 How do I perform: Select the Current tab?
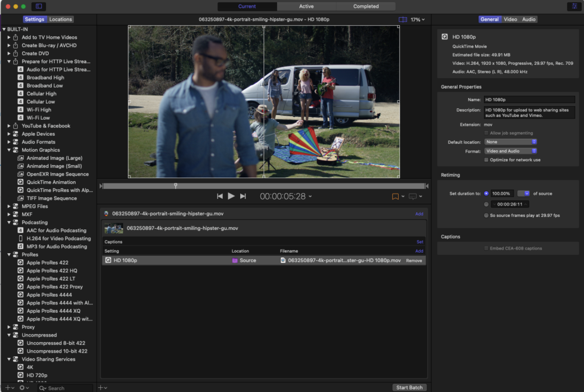click(x=247, y=7)
